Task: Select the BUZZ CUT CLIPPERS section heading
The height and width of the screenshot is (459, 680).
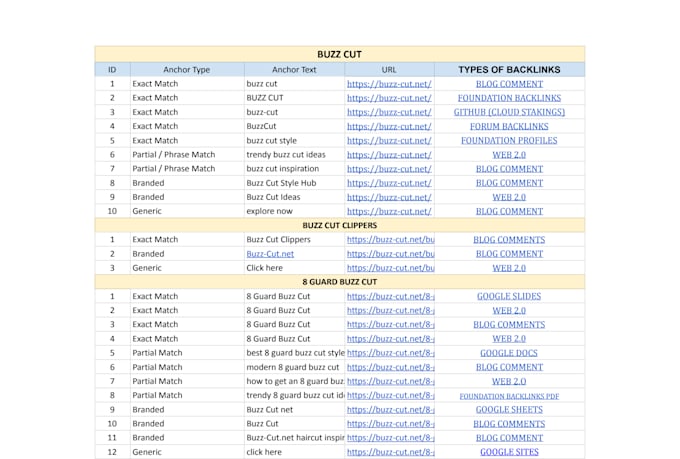Action: (x=340, y=226)
